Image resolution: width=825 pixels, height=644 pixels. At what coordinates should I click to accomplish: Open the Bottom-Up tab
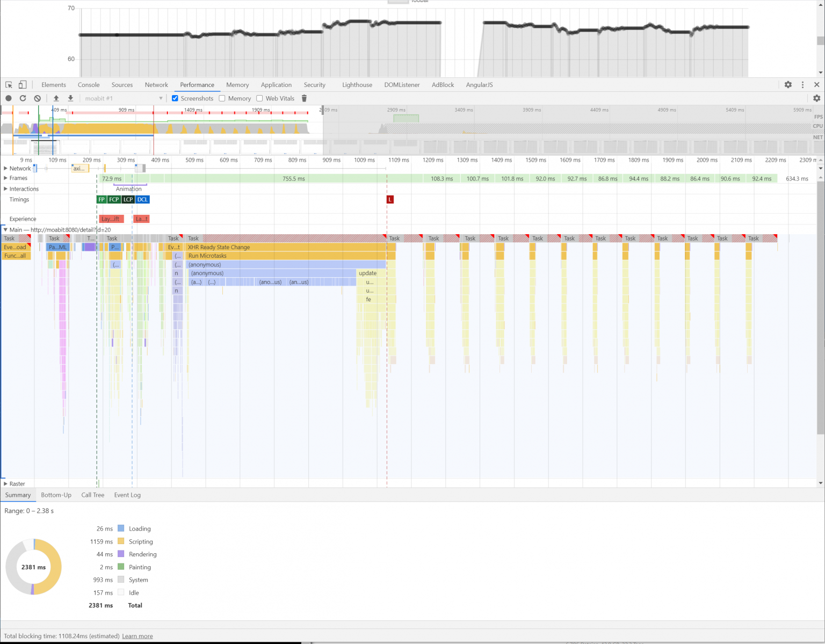click(56, 495)
